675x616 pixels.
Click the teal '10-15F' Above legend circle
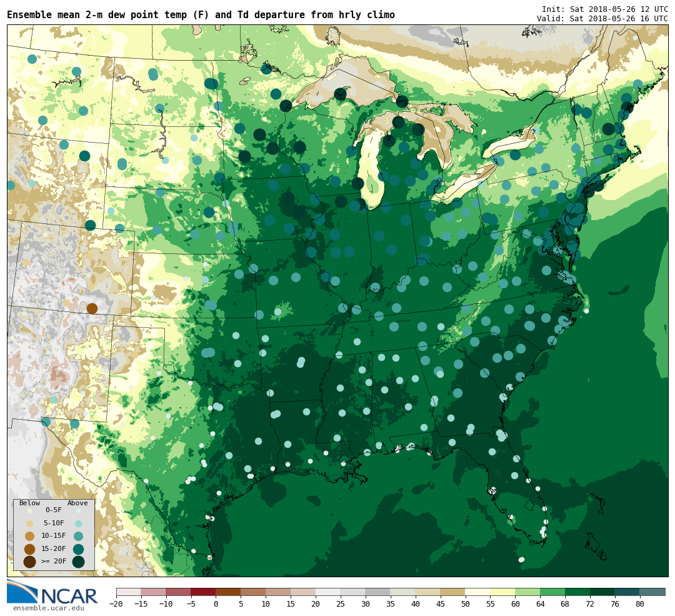(x=79, y=536)
